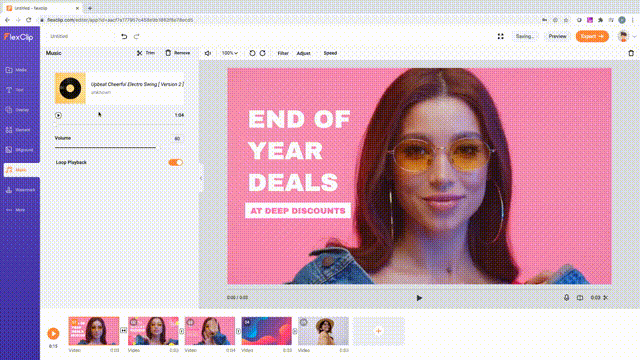Click the Preview button
This screenshot has width=640, height=360.
[557, 36]
